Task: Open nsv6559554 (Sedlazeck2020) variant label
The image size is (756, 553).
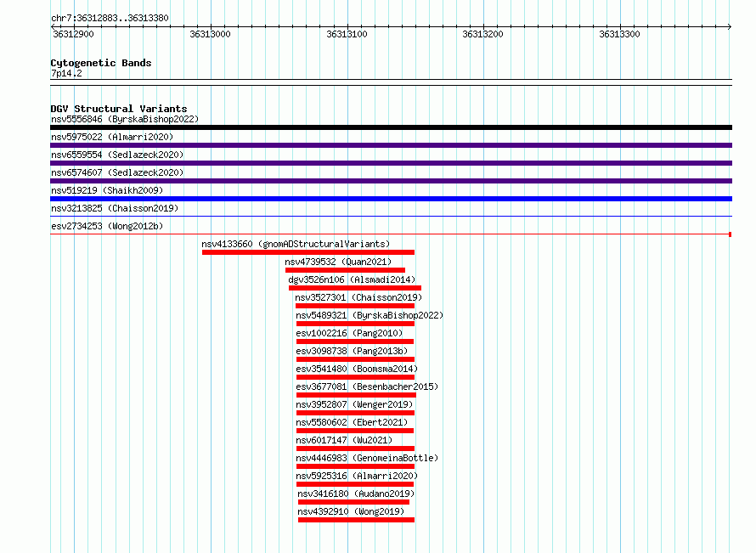Action: 117,155
